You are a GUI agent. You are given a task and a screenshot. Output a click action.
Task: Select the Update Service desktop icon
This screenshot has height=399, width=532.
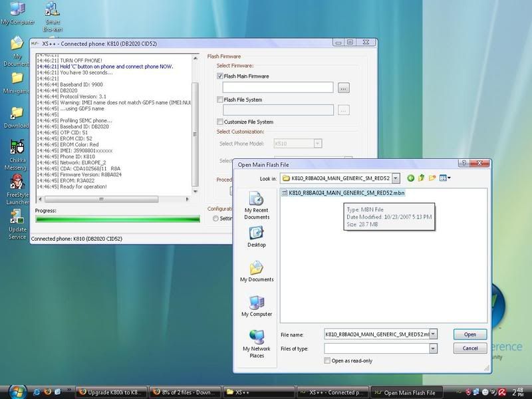tap(17, 224)
